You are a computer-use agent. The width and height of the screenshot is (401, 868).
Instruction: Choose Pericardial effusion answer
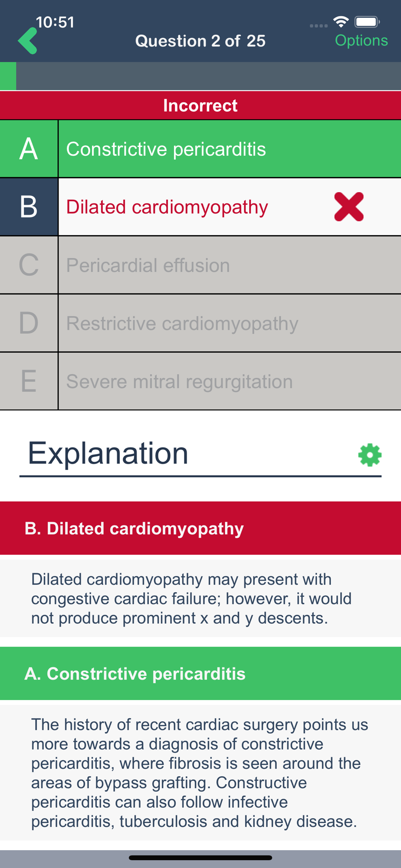(x=148, y=265)
